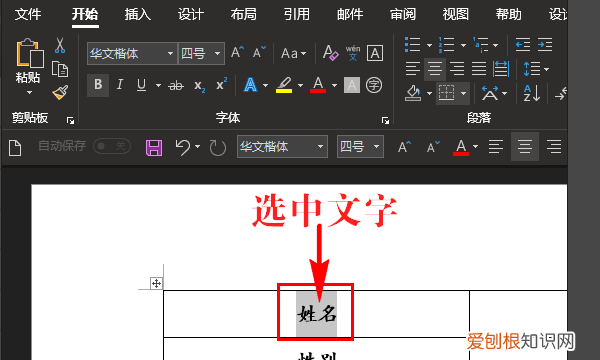Viewport: 600px width, 360px height.
Task: Click the enclosed character icon
Action: [x=374, y=85]
